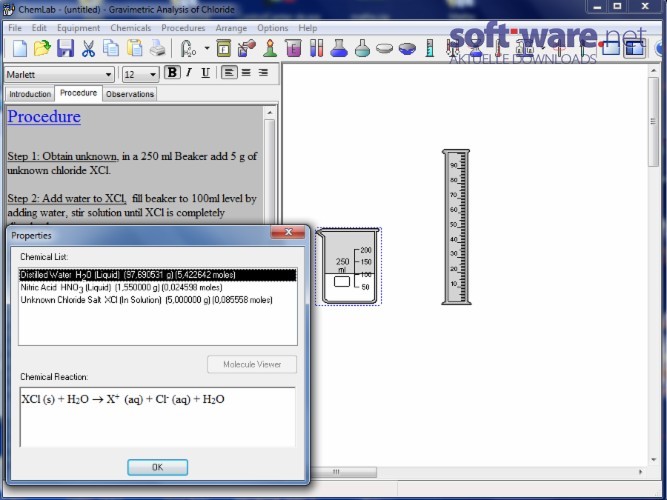This screenshot has height=500, width=667.
Task: Click the workspace scroll up arrow
Action: 653,71
